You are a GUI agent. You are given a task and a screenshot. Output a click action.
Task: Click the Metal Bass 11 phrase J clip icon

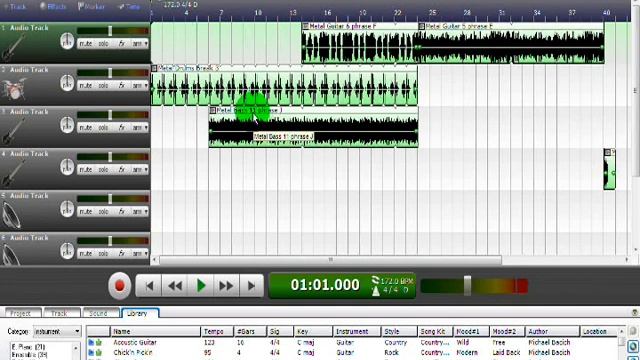click(x=213, y=110)
